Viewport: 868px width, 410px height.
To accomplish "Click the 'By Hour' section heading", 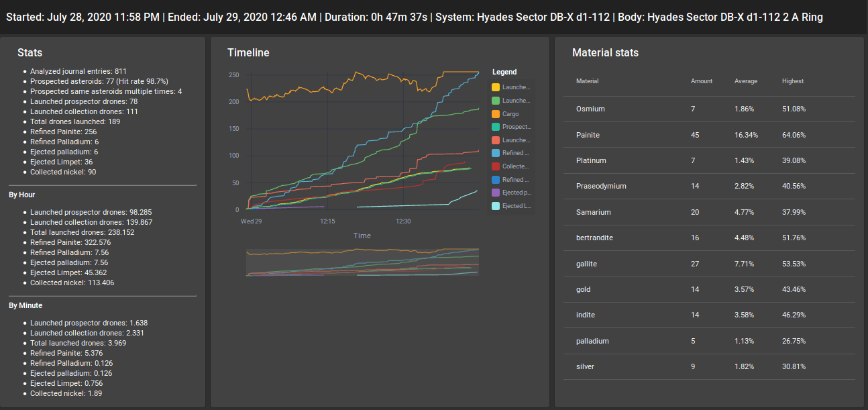I will [22, 195].
